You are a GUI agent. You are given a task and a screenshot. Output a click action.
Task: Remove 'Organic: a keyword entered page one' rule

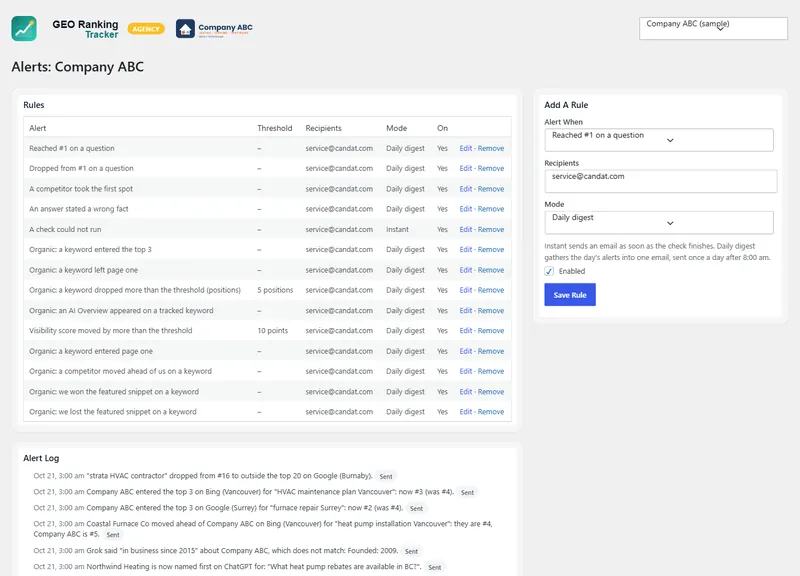click(x=491, y=351)
